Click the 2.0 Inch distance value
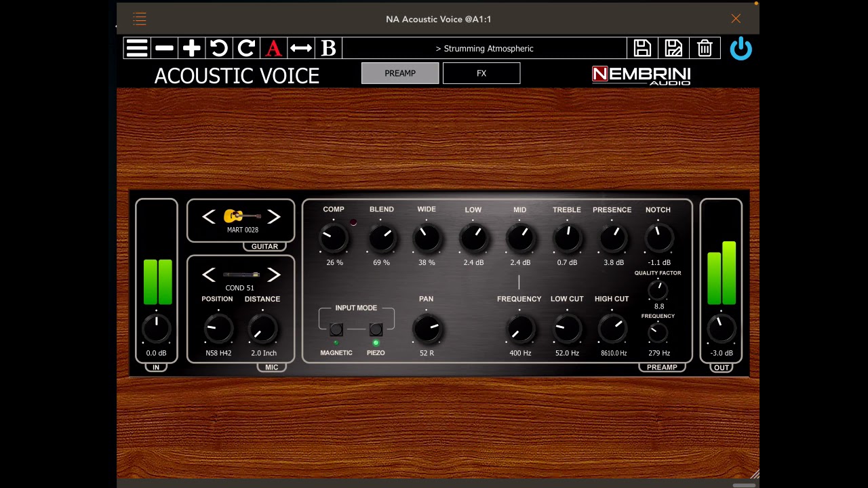 [x=264, y=353]
